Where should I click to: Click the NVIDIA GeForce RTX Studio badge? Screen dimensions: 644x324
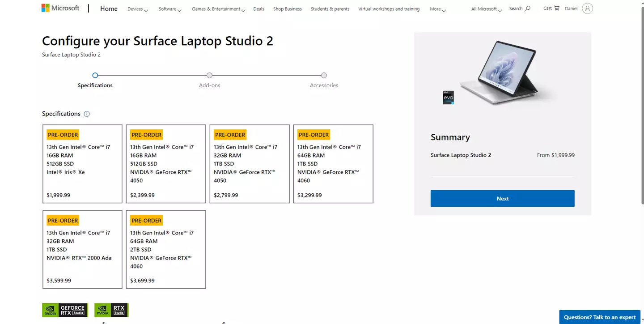pyautogui.click(x=65, y=310)
